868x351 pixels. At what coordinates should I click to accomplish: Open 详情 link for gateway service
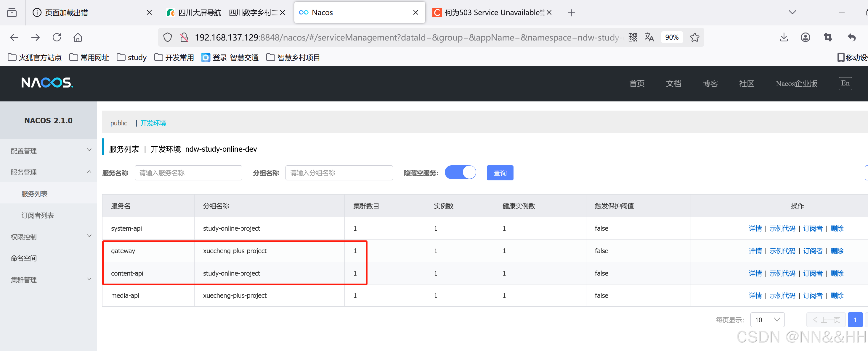(755, 251)
